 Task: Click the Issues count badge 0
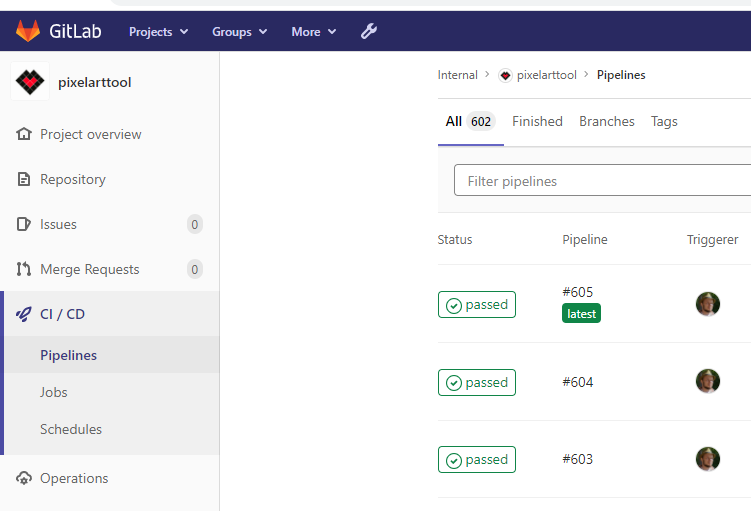click(194, 224)
